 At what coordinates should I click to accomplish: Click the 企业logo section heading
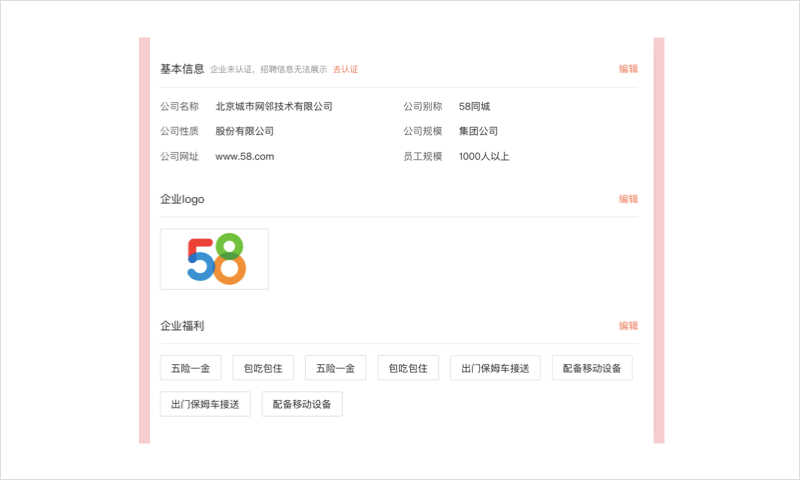click(x=182, y=199)
